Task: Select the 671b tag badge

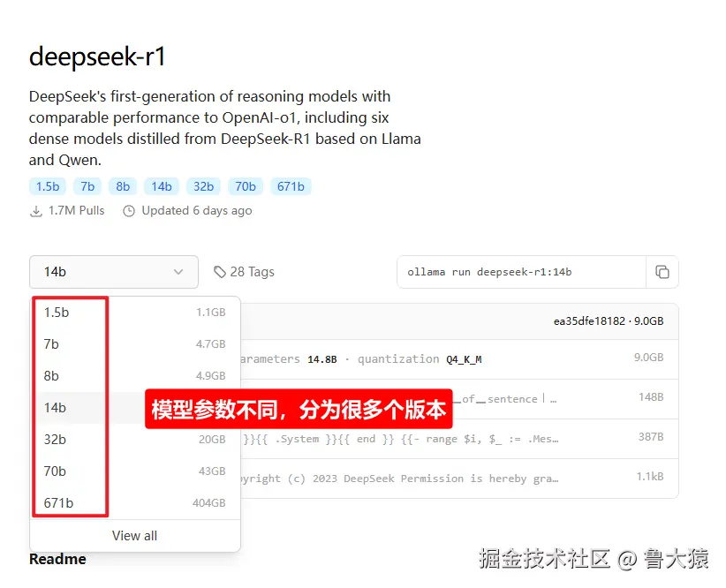Action: pos(291,186)
